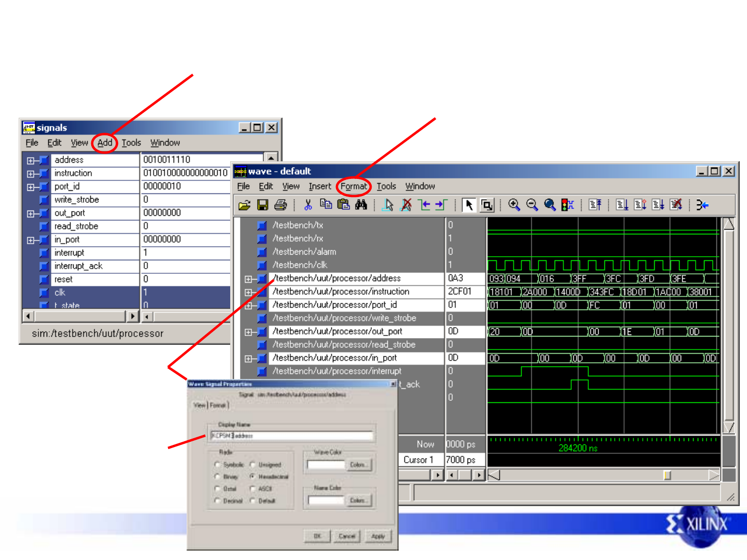747x560 pixels.
Task: Click the Find Next Transition icon
Action: coord(441,205)
